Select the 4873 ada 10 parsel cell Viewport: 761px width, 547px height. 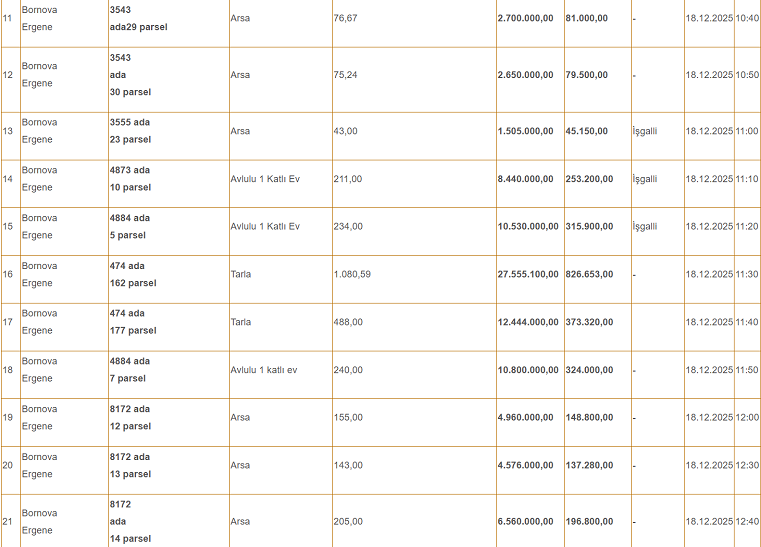coord(130,179)
